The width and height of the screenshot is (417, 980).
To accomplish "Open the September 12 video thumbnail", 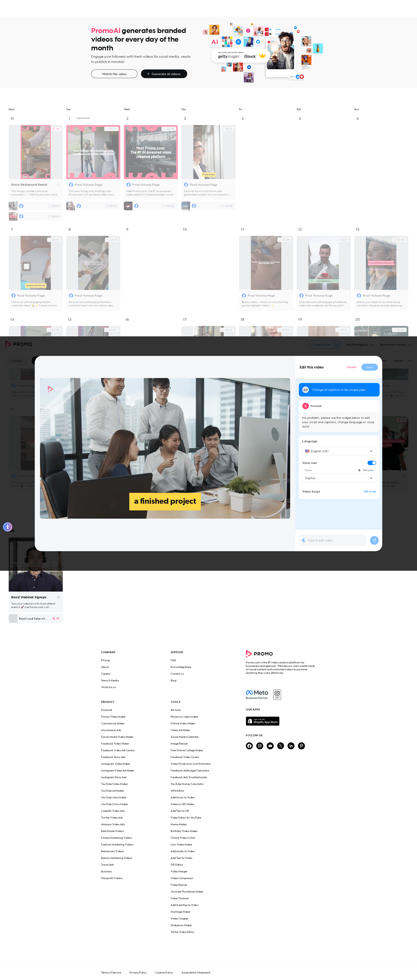I will tap(324, 263).
